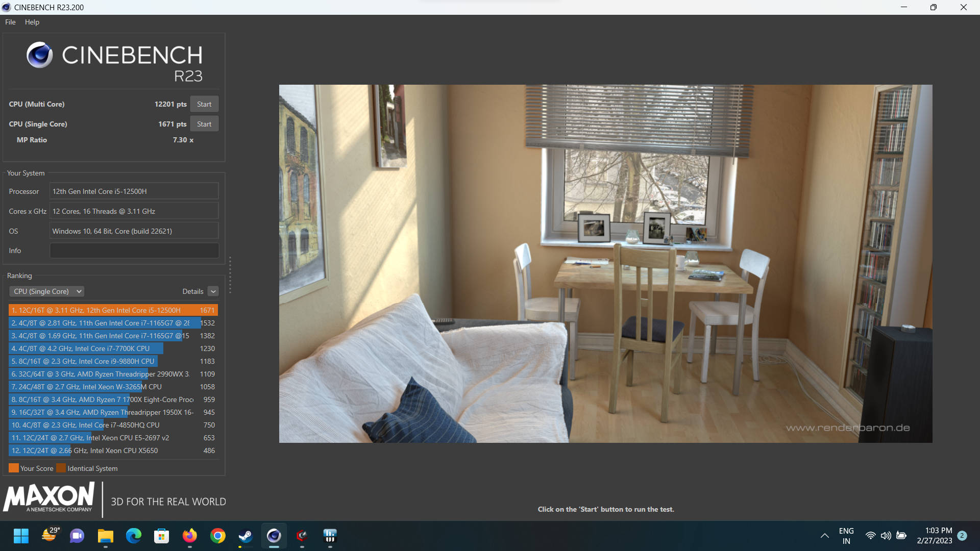The width and height of the screenshot is (980, 551).
Task: Open the Help menu
Action: click(32, 22)
